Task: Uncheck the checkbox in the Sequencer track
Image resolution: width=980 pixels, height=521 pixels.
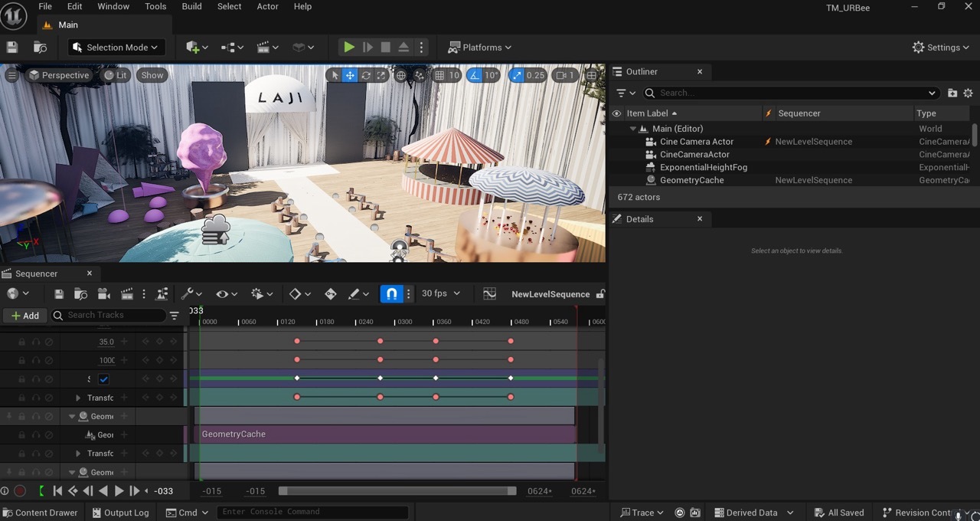Action: (x=104, y=379)
